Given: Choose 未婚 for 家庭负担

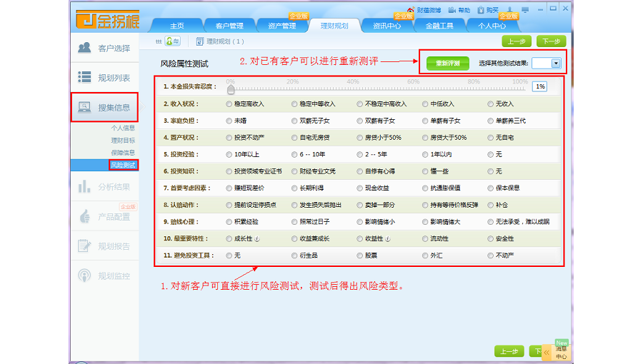Looking at the screenshot, I should click(229, 121).
